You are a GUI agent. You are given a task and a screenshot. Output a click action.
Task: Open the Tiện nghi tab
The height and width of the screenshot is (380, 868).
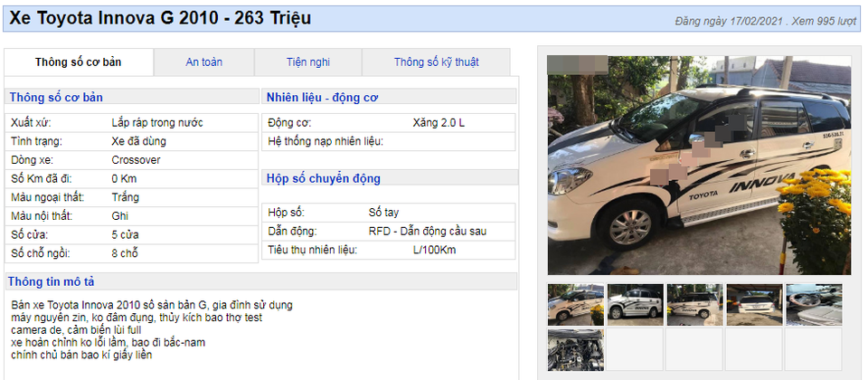point(307,62)
